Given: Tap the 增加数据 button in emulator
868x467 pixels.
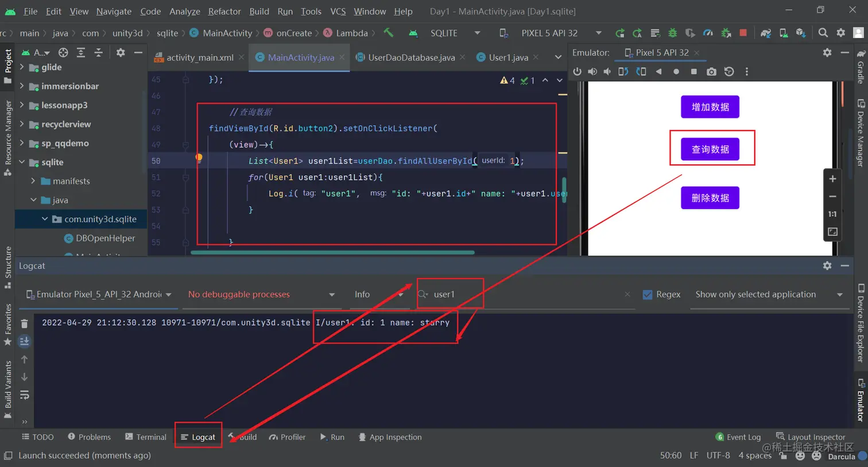Looking at the screenshot, I should pyautogui.click(x=710, y=107).
